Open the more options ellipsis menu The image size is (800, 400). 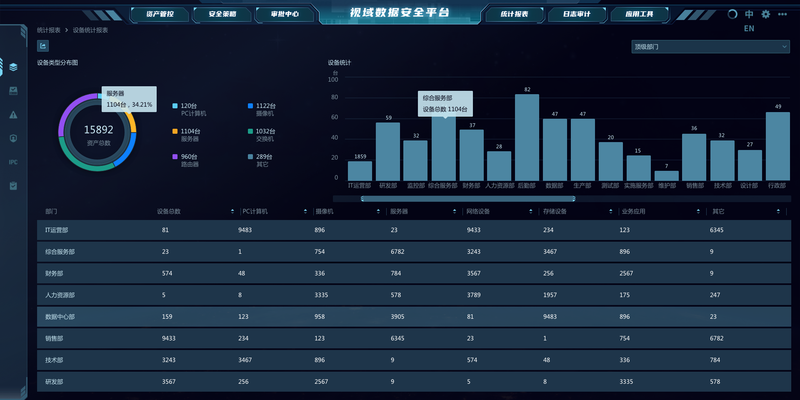click(782, 14)
